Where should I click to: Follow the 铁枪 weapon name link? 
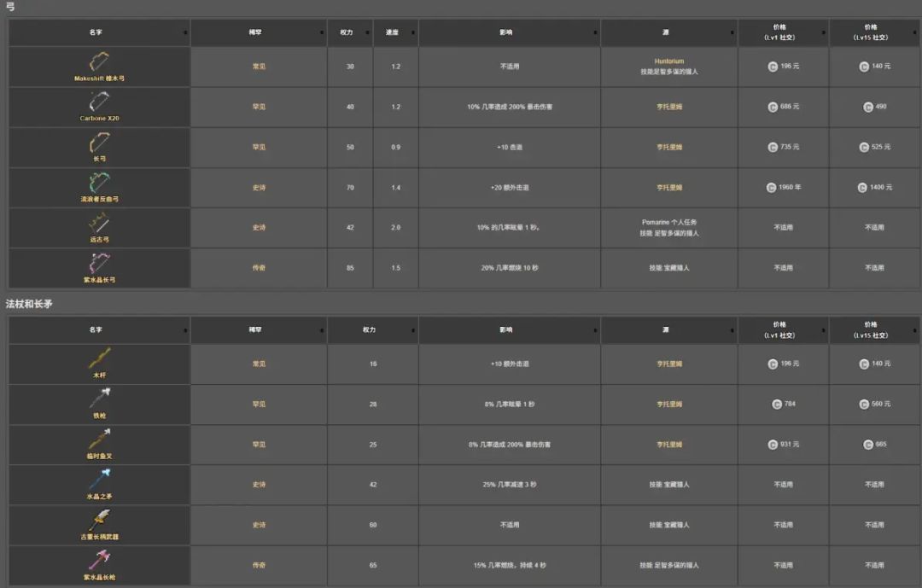99,416
